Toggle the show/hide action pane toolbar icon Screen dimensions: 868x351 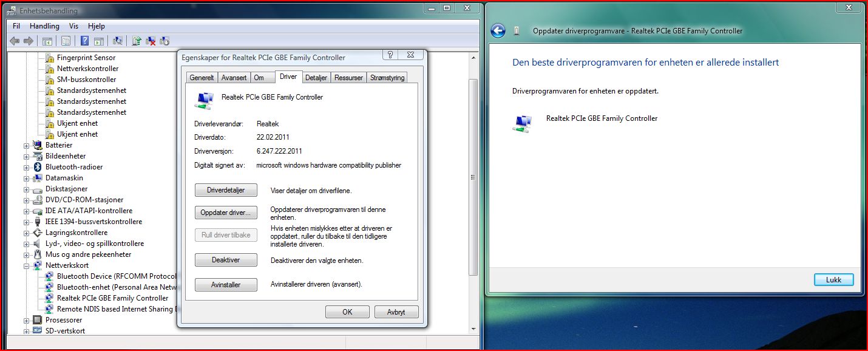pyautogui.click(x=99, y=41)
